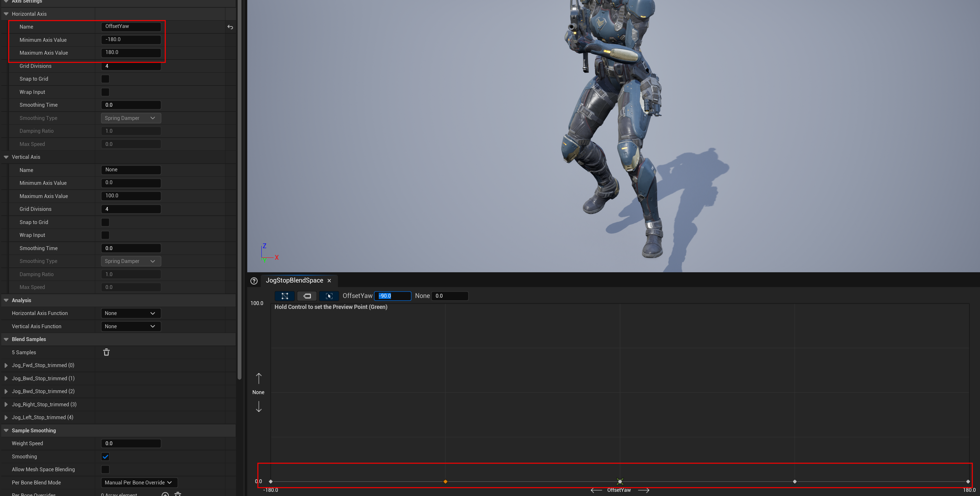Open the Horizontal Axis Function dropdown
Viewport: 980px width, 496px height.
pos(131,313)
